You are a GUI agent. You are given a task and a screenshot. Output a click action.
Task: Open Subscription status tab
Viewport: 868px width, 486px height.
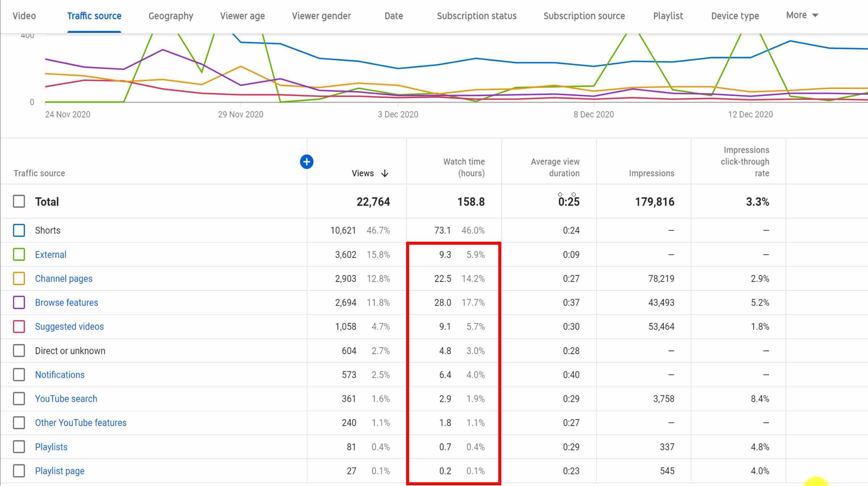pos(476,16)
